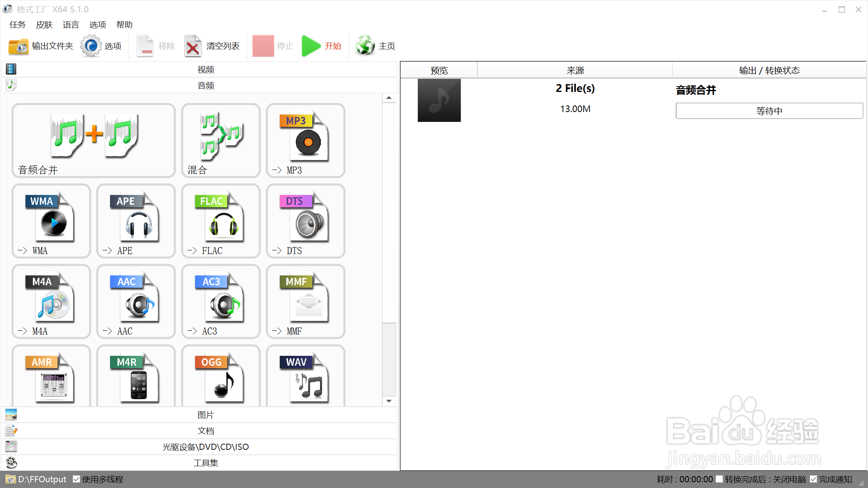Screen dimensions: 868x488
Task: Pick the M4A conversion icon
Action: [51, 301]
